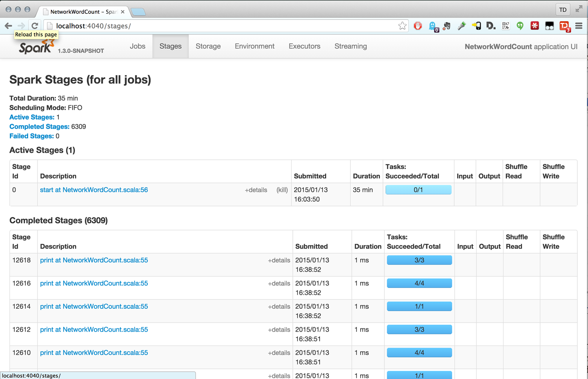The image size is (588, 379).
Task: Click the TD profile button
Action: [x=563, y=9]
